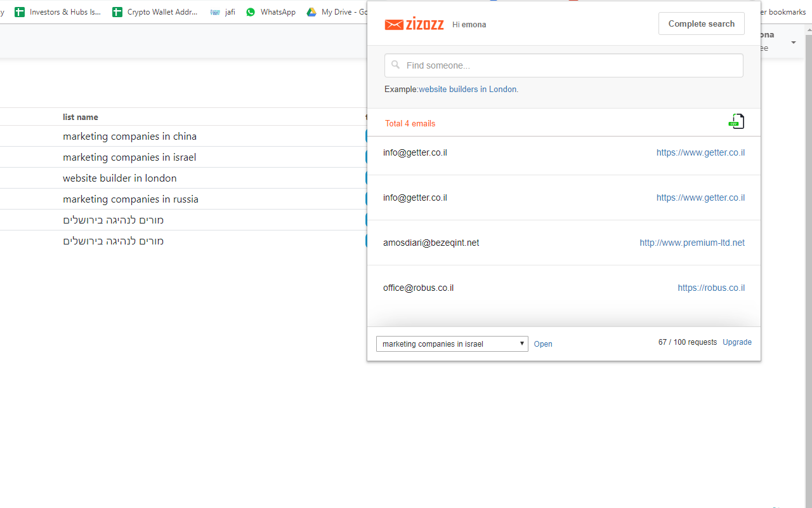Click the list name column header
This screenshot has width=812, height=508.
click(x=81, y=117)
